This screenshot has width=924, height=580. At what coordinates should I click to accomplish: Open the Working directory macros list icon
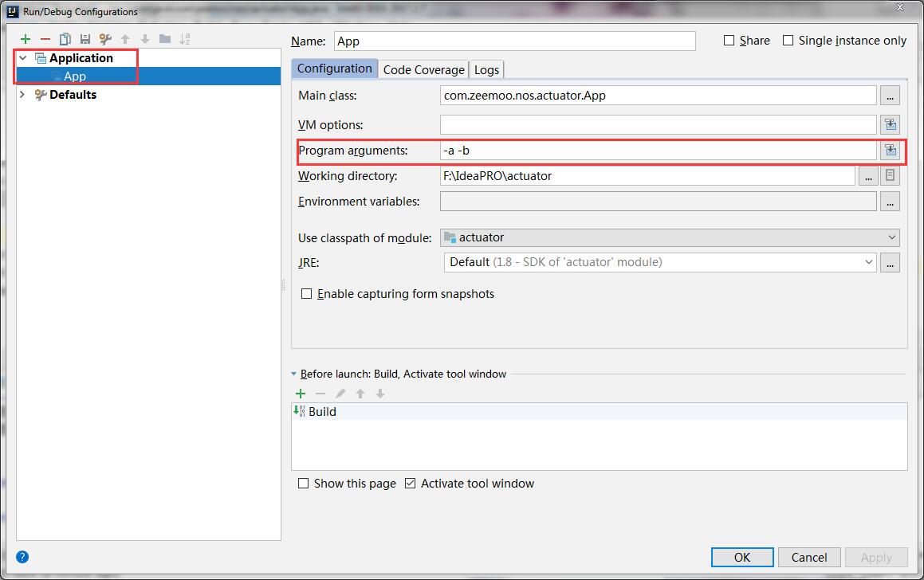tap(890, 175)
